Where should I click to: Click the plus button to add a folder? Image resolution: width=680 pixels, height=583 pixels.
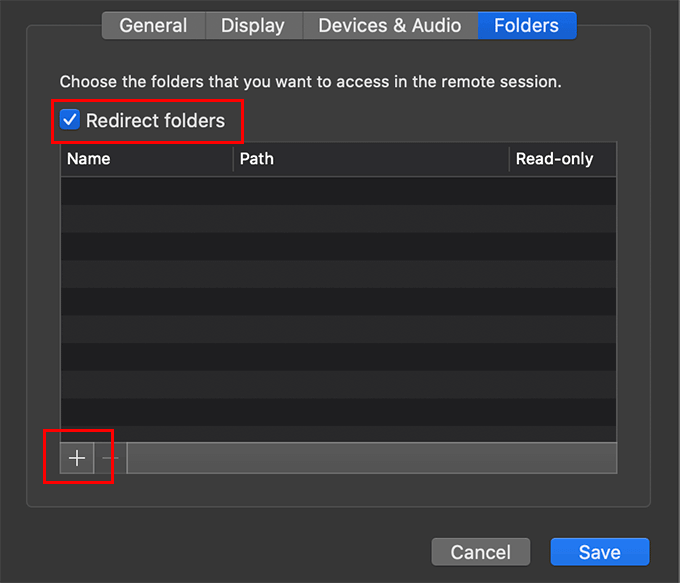click(76, 458)
